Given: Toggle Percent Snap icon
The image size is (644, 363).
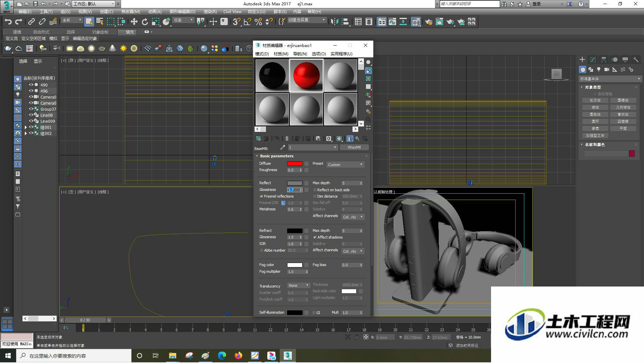Looking at the screenshot, I should (x=258, y=22).
